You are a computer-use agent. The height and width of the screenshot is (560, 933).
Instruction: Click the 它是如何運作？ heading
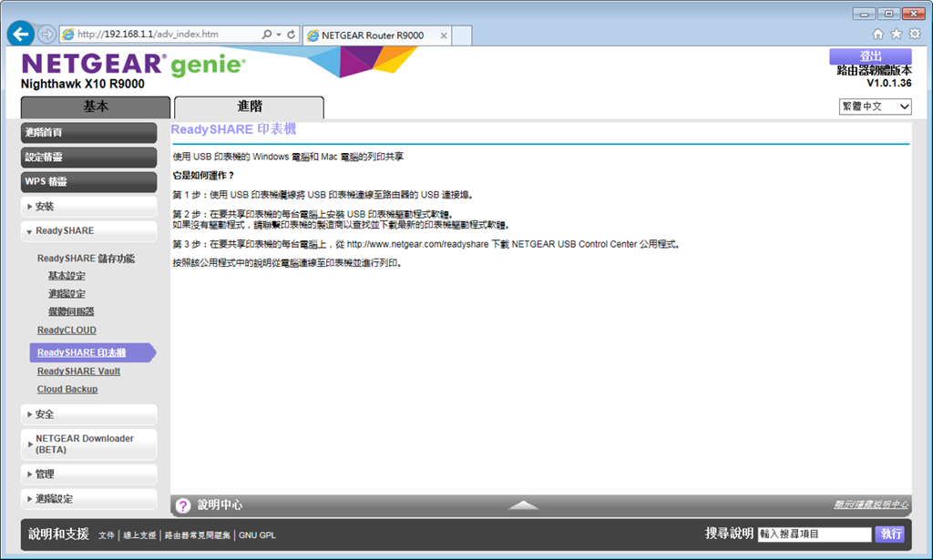tap(203, 176)
